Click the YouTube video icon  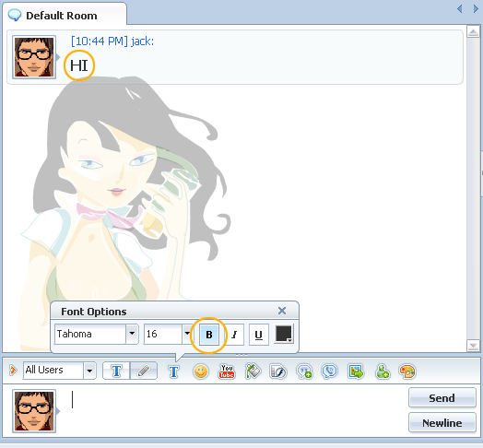click(x=227, y=371)
